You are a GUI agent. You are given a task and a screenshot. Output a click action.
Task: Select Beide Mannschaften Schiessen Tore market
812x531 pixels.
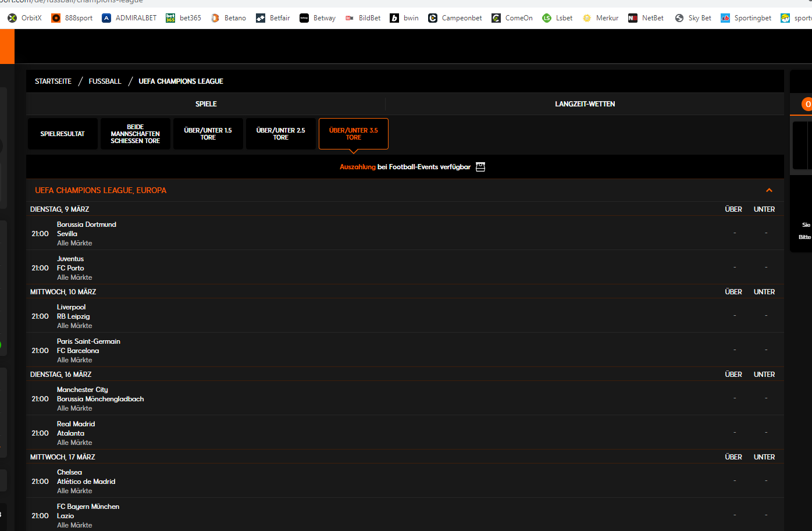pos(136,134)
